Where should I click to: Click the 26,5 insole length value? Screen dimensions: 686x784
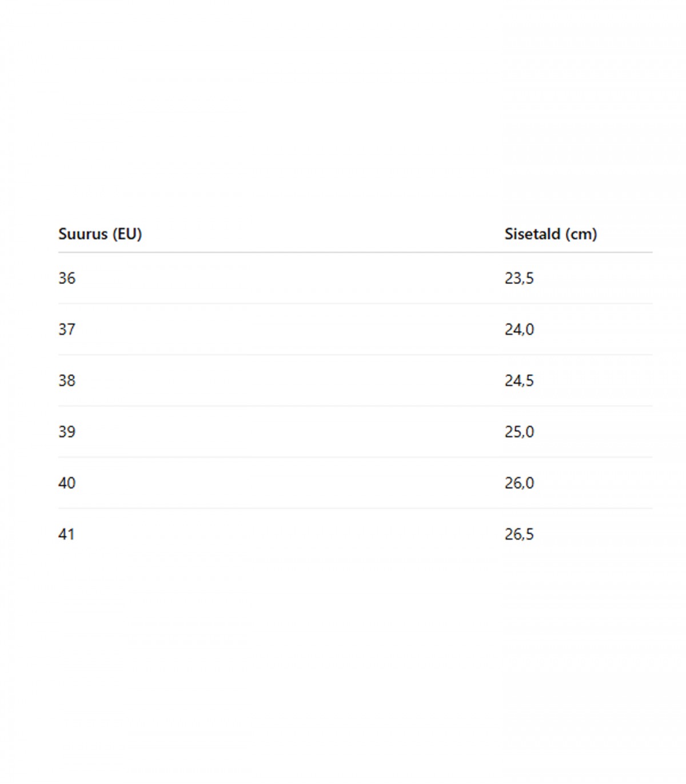pos(519,534)
